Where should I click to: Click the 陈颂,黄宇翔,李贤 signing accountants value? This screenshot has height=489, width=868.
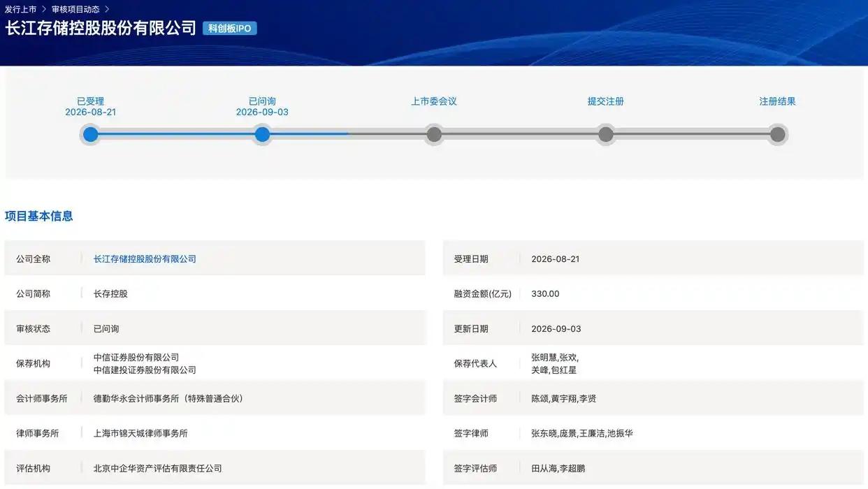tap(564, 399)
